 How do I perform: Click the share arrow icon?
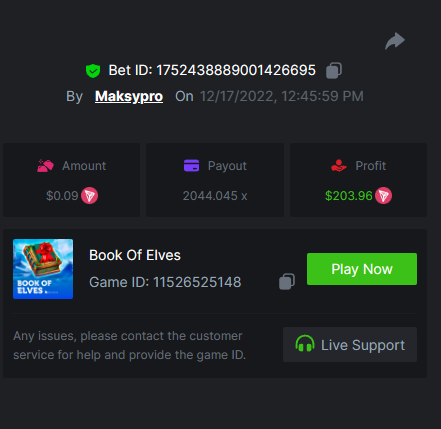pyautogui.click(x=395, y=41)
